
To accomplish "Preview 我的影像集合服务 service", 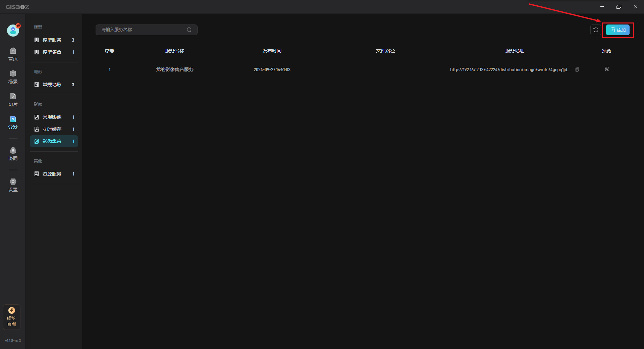I will [x=607, y=69].
